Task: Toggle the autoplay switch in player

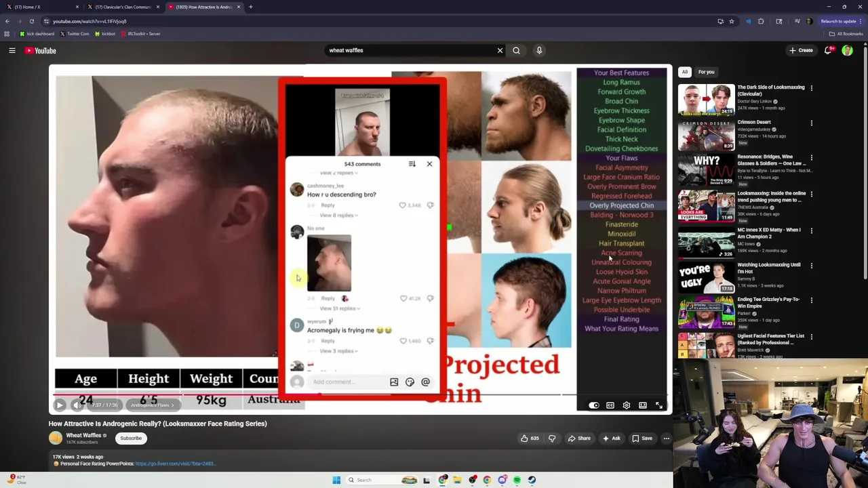Action: point(594,405)
